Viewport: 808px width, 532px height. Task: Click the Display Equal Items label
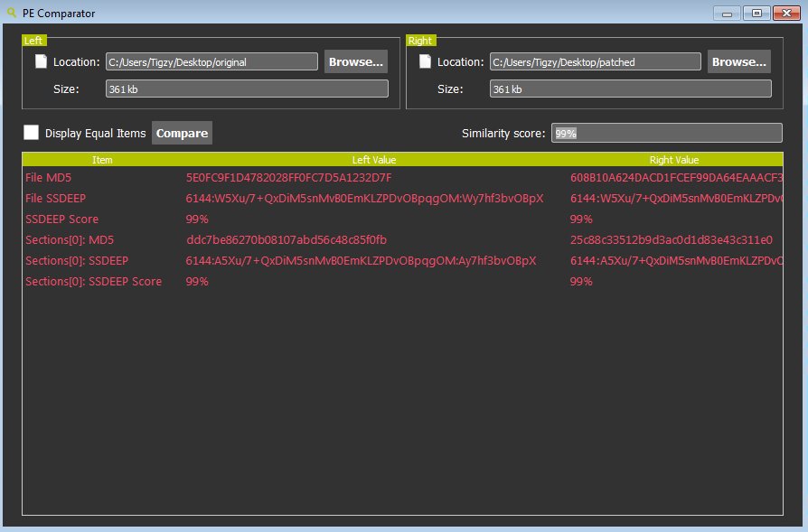[x=95, y=134]
